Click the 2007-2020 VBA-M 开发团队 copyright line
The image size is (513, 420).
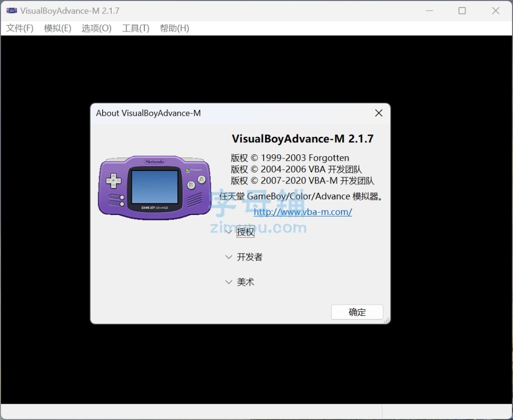point(302,181)
